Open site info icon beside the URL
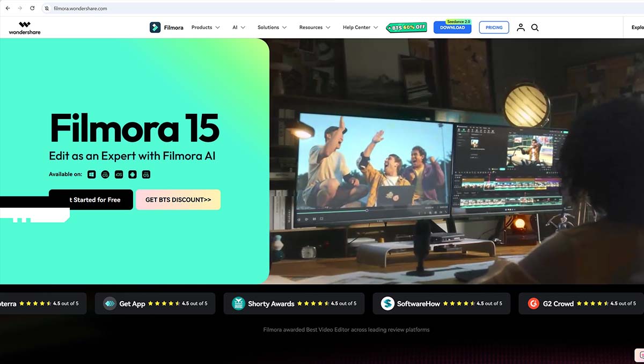 (47, 9)
